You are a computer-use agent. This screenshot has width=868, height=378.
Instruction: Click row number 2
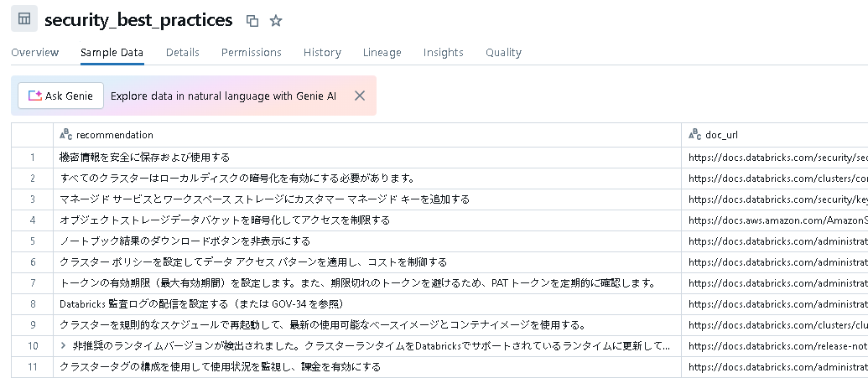point(33,179)
